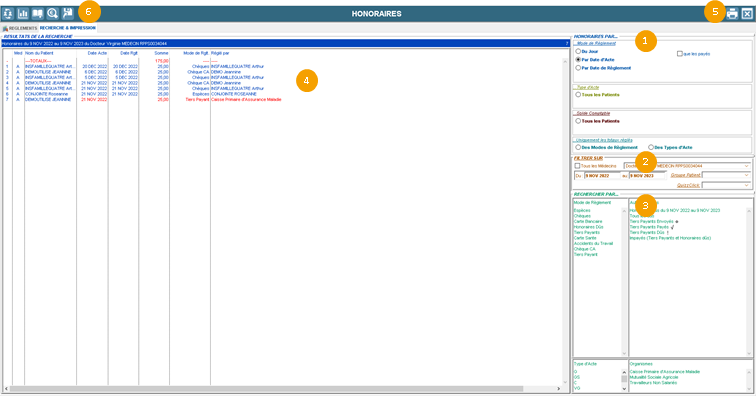Choose 'Carte Bancaire' payment mode
756x396 pixels.
click(x=588, y=221)
